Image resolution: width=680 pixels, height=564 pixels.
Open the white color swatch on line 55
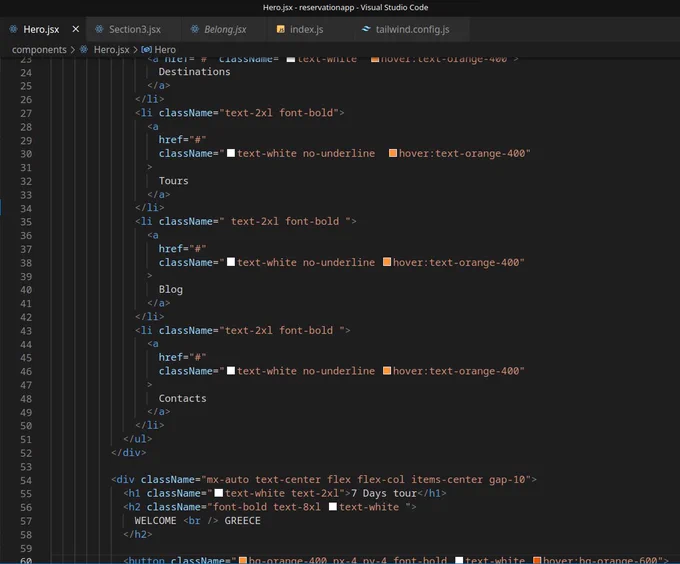219,493
